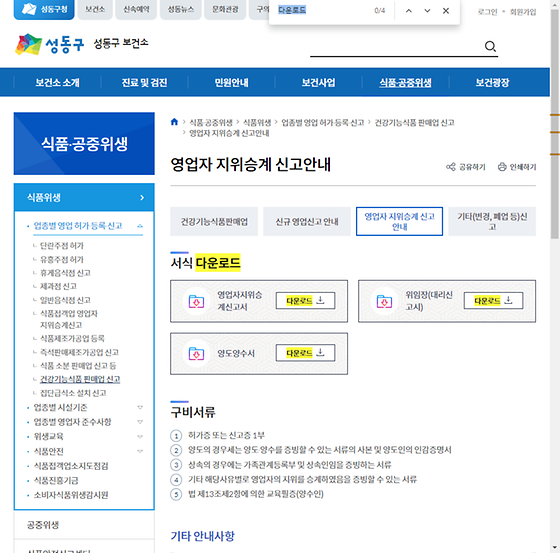
Task: Click the search magnifier icon
Action: pyautogui.click(x=490, y=46)
